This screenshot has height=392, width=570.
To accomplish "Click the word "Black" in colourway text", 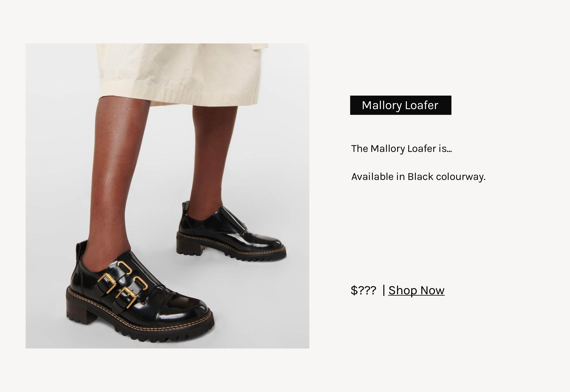I will 420,177.
